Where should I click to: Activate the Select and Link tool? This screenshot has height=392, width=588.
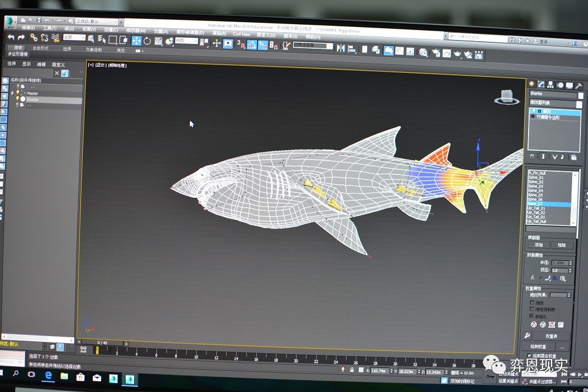pyautogui.click(x=34, y=37)
